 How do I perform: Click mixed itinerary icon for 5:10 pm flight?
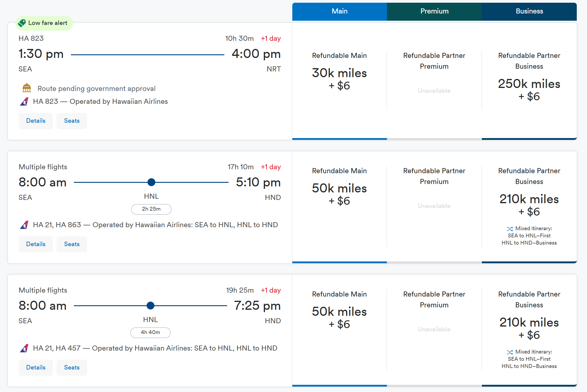(510, 229)
